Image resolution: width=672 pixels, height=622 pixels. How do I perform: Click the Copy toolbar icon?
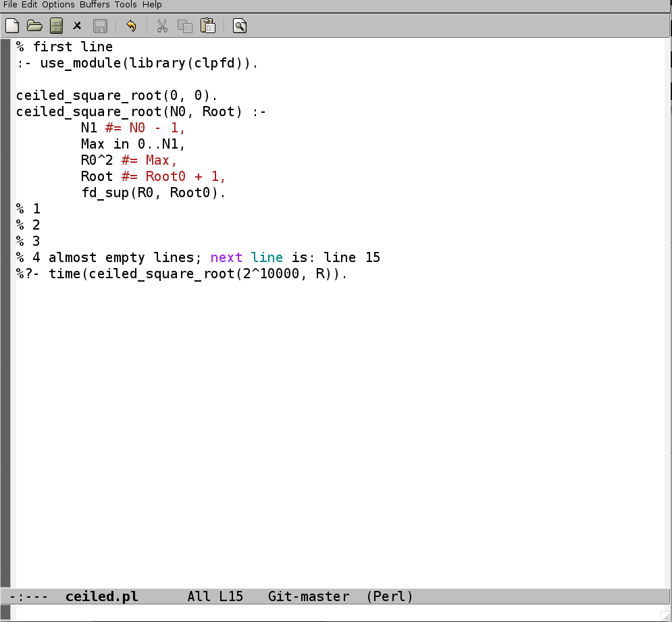point(184,26)
